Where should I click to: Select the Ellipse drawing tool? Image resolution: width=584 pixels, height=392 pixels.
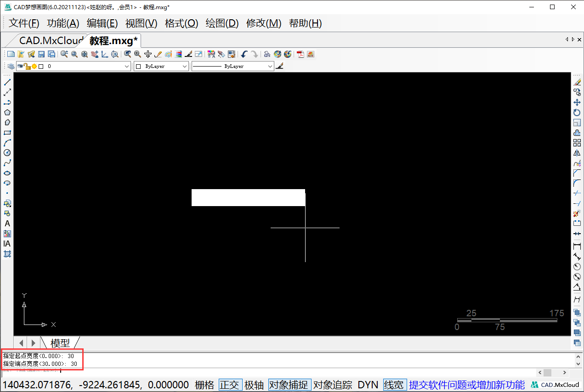point(7,173)
